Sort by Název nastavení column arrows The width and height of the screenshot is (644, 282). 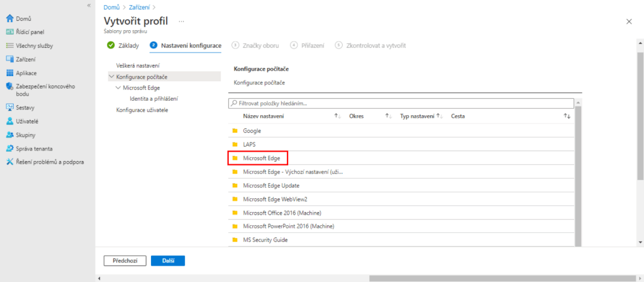tap(337, 116)
